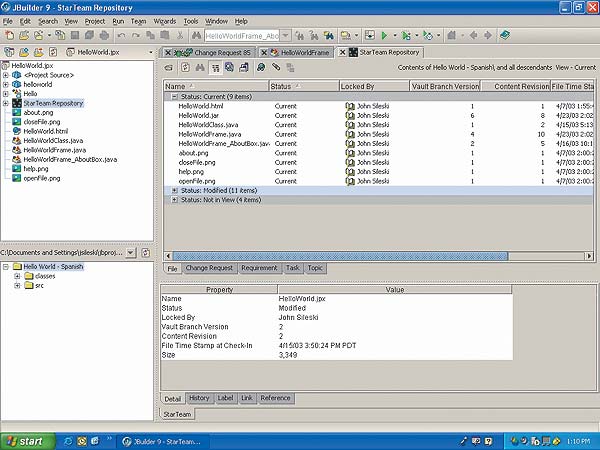Screen dimensions: 600x450
Task: Click the New file toolbar icon
Action: tap(9, 36)
